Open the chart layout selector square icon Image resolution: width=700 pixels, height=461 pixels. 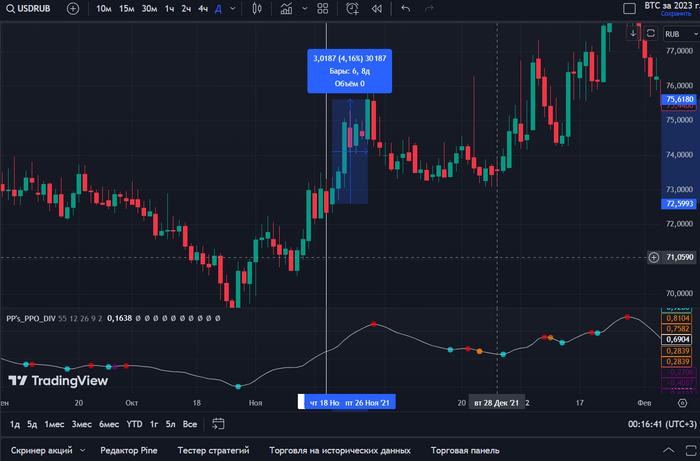click(x=629, y=8)
